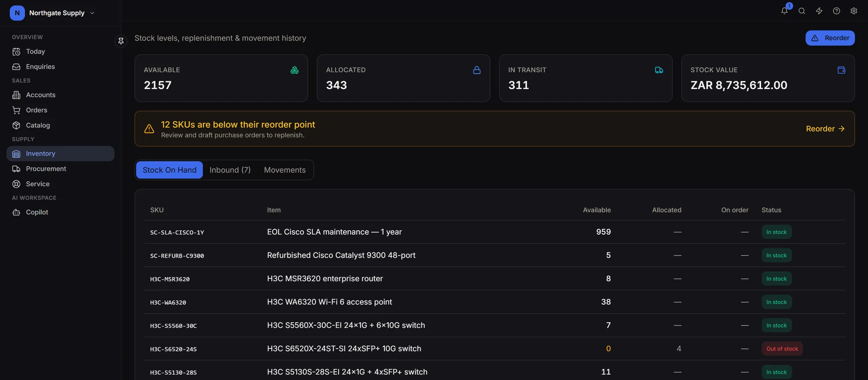Open the Inbound (7) tab

point(230,170)
